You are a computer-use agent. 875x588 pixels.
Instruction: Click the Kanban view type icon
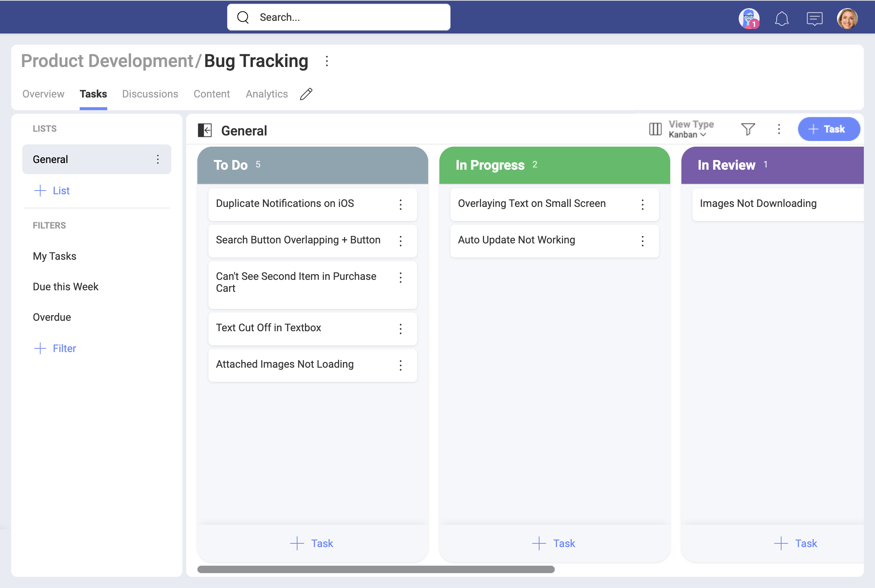point(655,129)
